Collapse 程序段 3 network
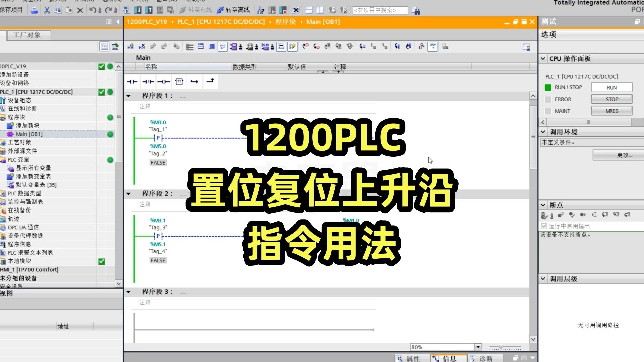This screenshot has height=362, width=644. coord(128,292)
